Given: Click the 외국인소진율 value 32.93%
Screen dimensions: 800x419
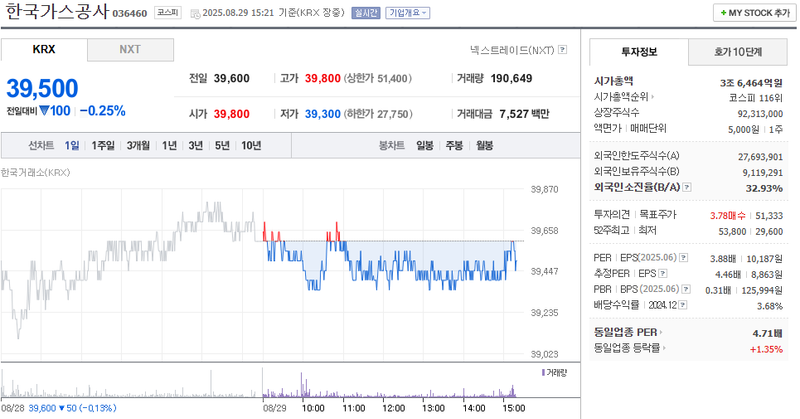Looking at the screenshot, I should (764, 188).
